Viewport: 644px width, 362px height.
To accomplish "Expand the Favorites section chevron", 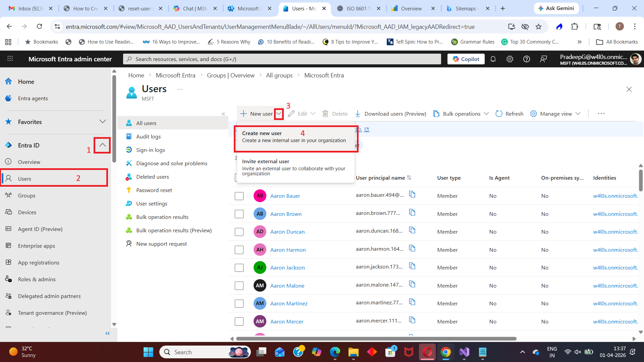I will pyautogui.click(x=103, y=121).
